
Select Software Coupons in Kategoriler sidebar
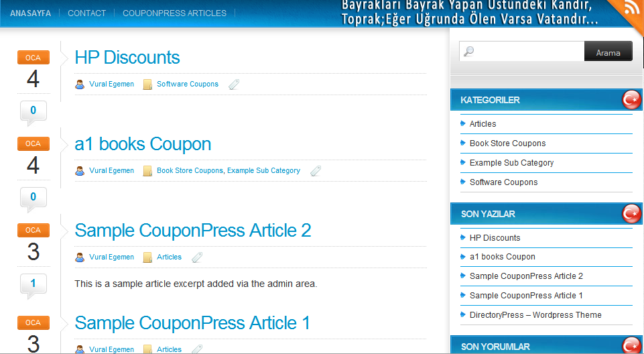[503, 182]
